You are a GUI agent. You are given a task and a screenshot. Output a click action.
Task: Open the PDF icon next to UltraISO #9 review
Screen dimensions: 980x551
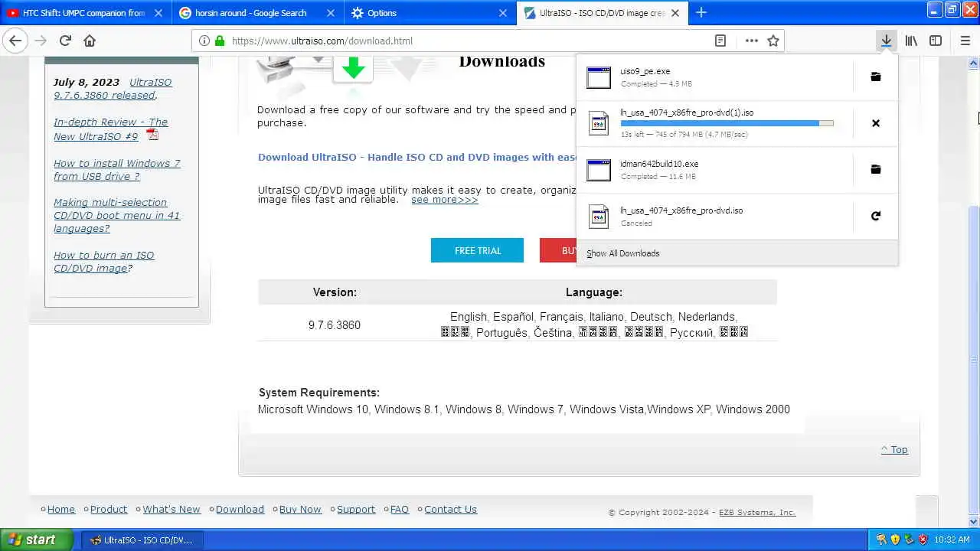pos(152,135)
